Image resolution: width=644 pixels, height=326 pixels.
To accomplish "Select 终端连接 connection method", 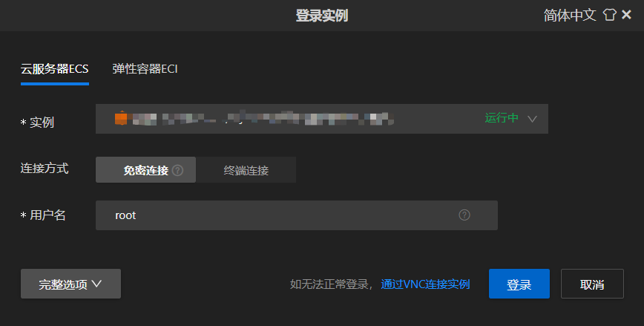I will [x=246, y=170].
